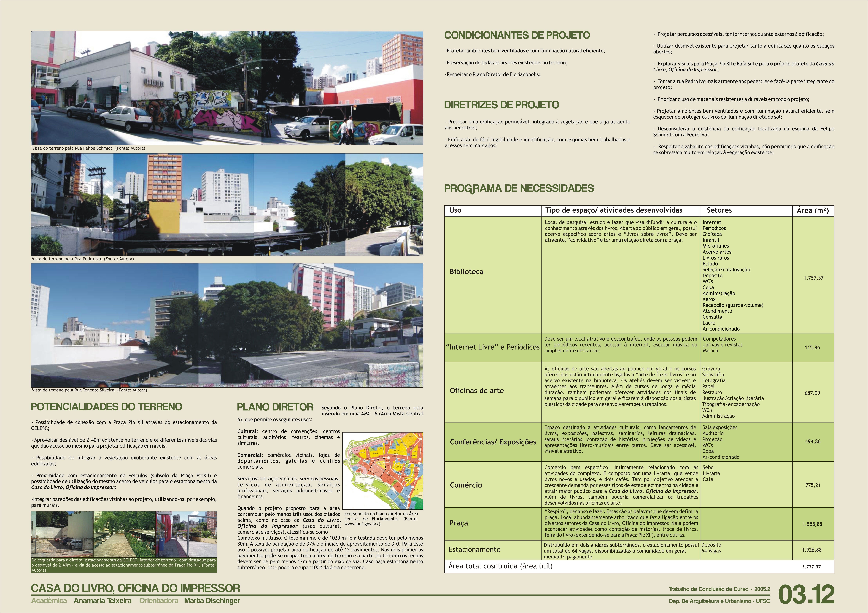The height and width of the screenshot is (613, 868).
Task: Click the Estacionamento area value '1.926,88'
Action: click(812, 550)
